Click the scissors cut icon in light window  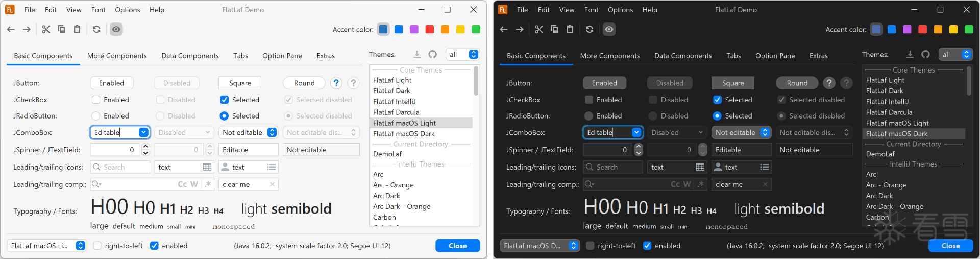46,29
